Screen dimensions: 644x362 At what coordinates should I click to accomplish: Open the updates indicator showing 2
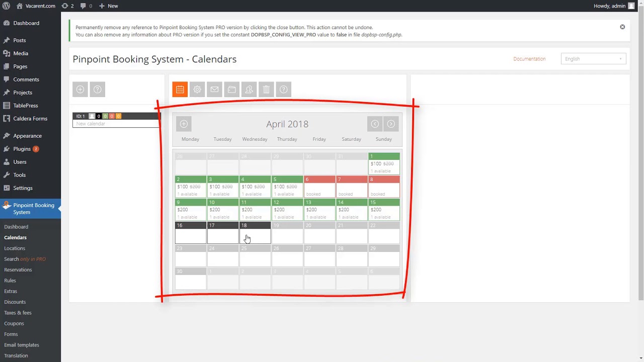(67, 6)
